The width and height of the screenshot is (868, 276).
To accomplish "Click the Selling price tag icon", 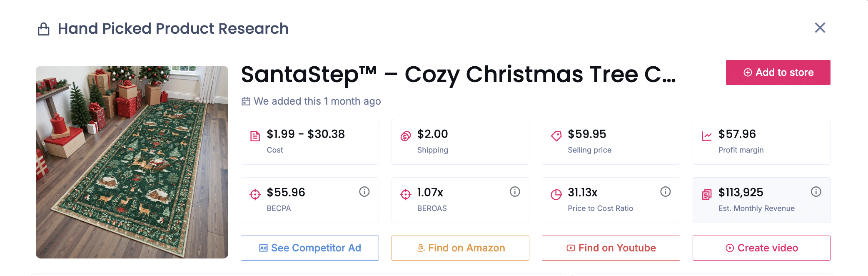I will [556, 136].
